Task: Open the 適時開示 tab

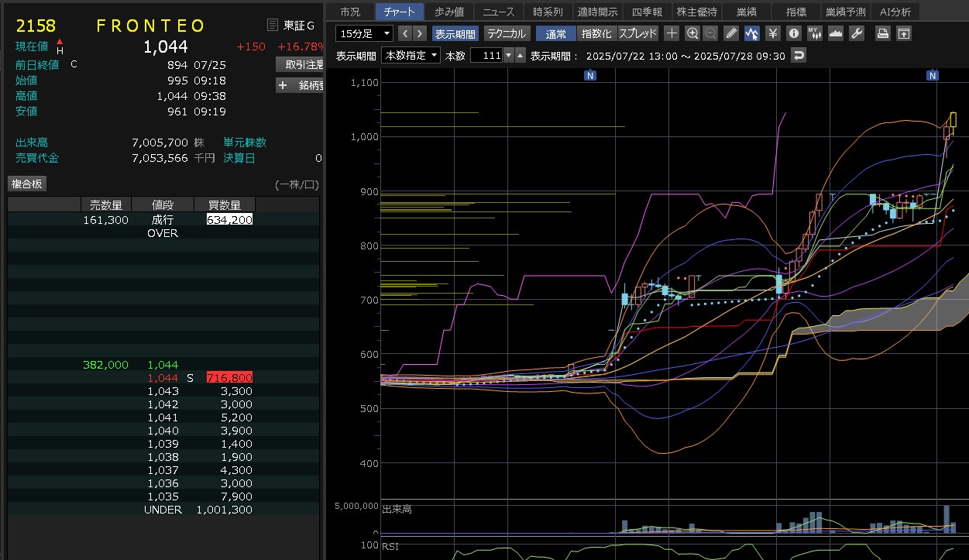Action: pos(597,12)
